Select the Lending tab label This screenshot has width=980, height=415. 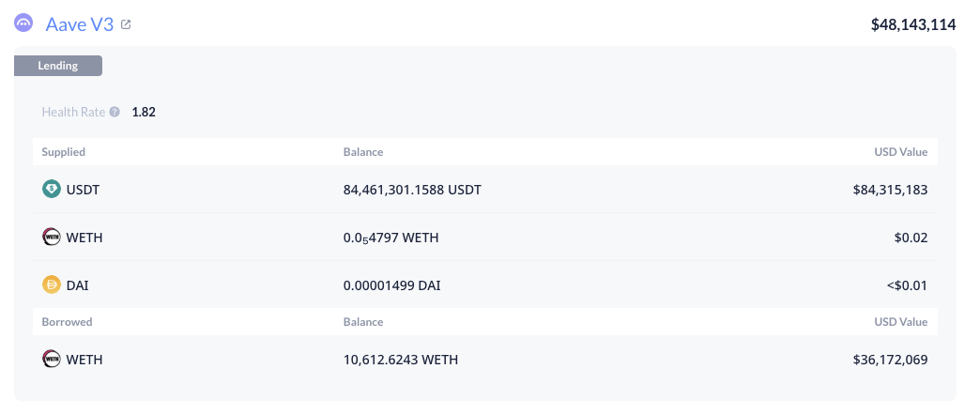pyautogui.click(x=58, y=66)
